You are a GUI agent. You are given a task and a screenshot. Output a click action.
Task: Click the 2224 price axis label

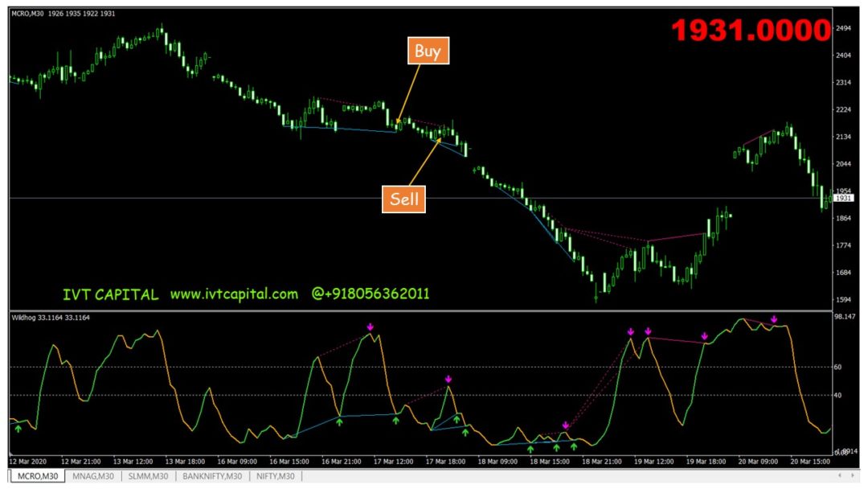(844, 109)
